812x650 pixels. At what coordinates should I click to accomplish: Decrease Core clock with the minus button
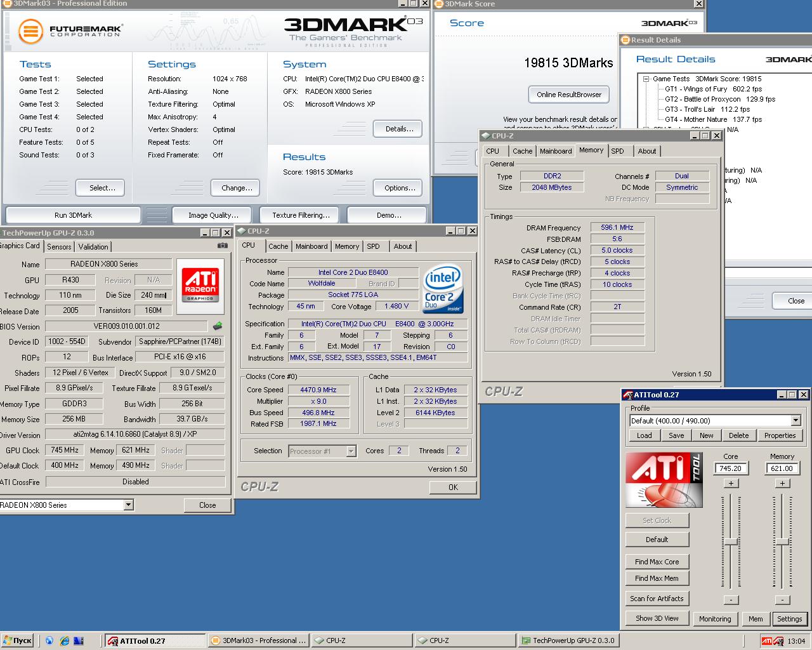(x=731, y=600)
